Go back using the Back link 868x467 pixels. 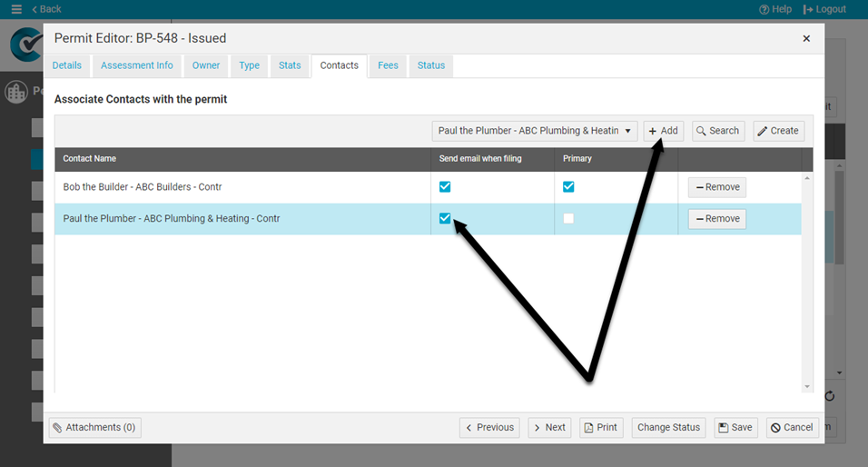click(47, 9)
